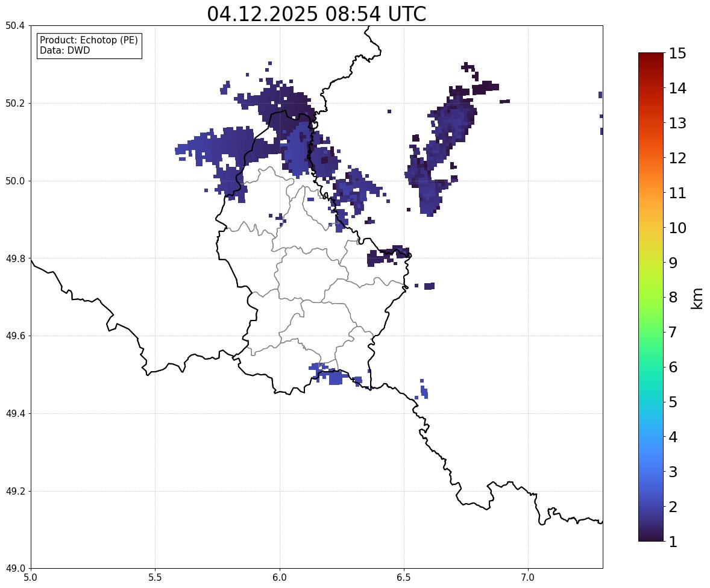Click the colorbar label "10"
This screenshot has height=588, width=710.
pyautogui.click(x=677, y=228)
